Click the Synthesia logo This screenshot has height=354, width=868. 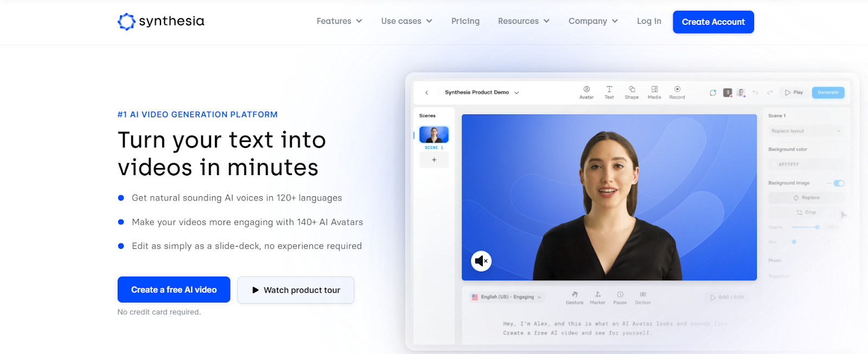tap(161, 21)
